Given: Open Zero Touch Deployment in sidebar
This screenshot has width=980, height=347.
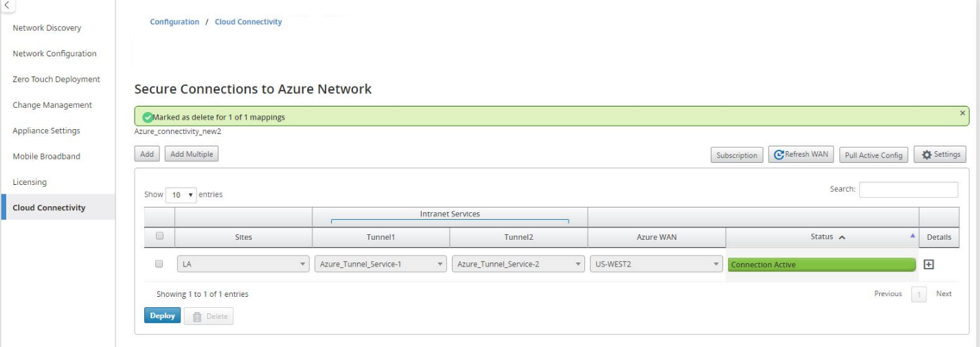Looking at the screenshot, I should [x=56, y=79].
